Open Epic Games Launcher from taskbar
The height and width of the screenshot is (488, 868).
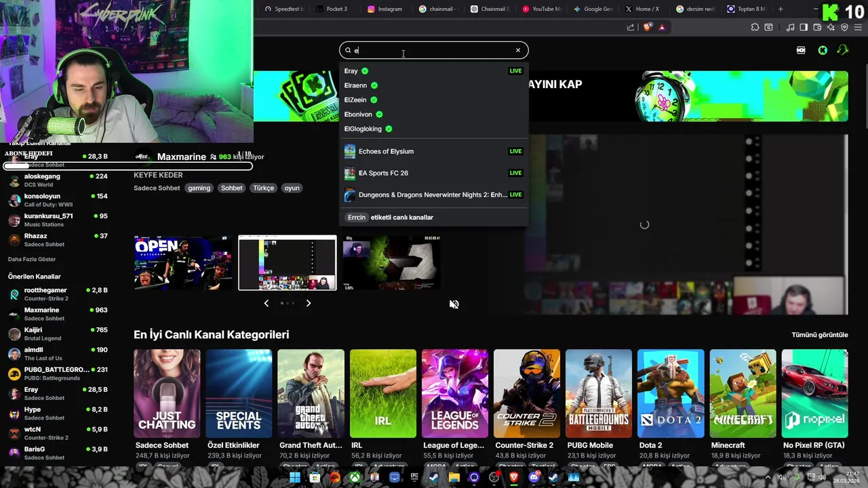click(x=414, y=477)
